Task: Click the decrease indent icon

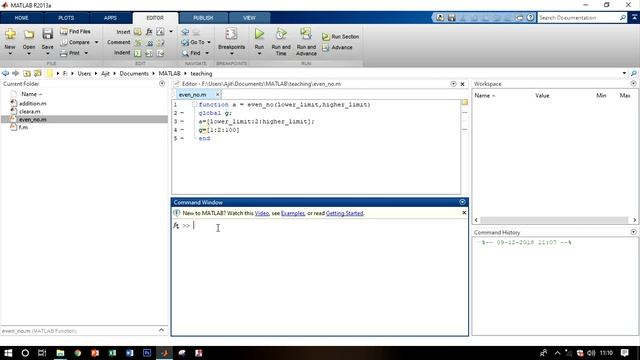Action: click(x=160, y=53)
